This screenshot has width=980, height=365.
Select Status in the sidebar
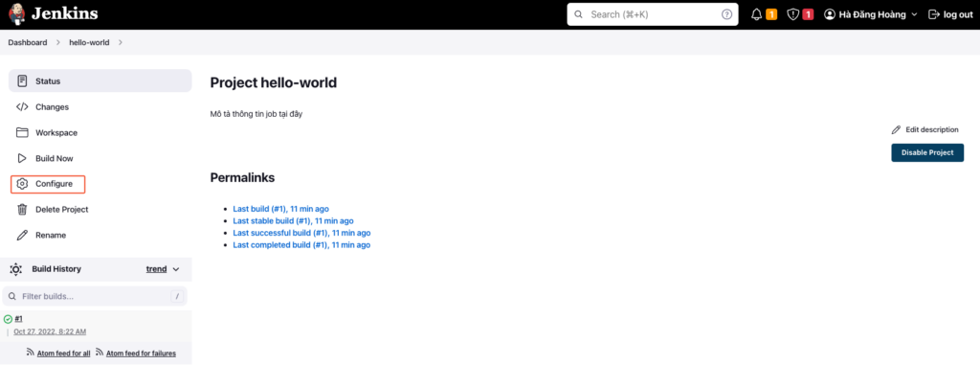click(x=100, y=80)
